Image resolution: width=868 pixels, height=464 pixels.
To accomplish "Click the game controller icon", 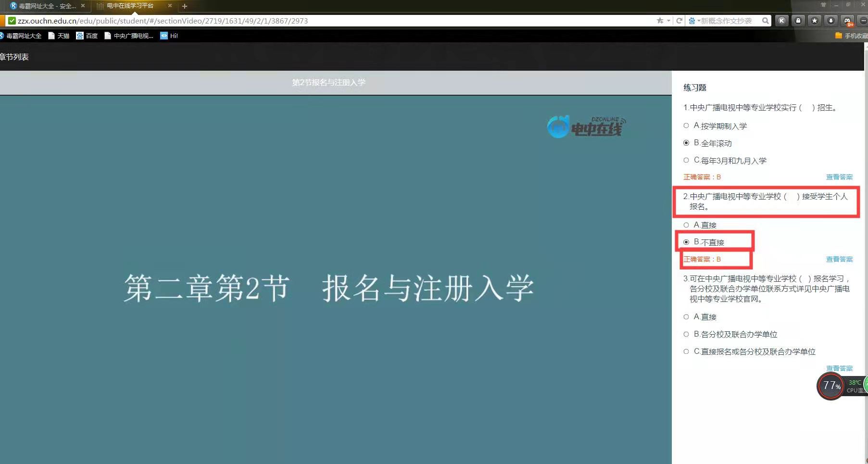I will 847,21.
